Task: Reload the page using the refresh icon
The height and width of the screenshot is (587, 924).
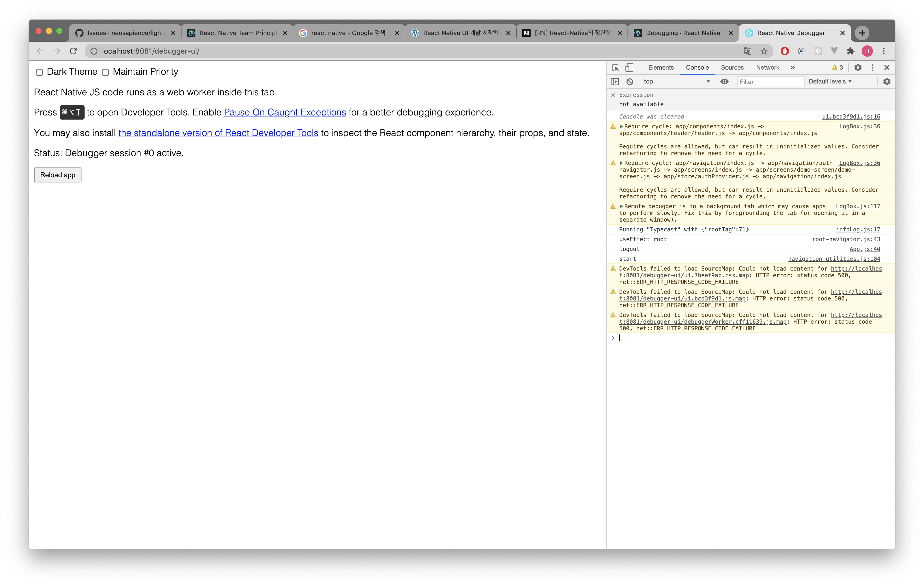Action: coord(73,51)
